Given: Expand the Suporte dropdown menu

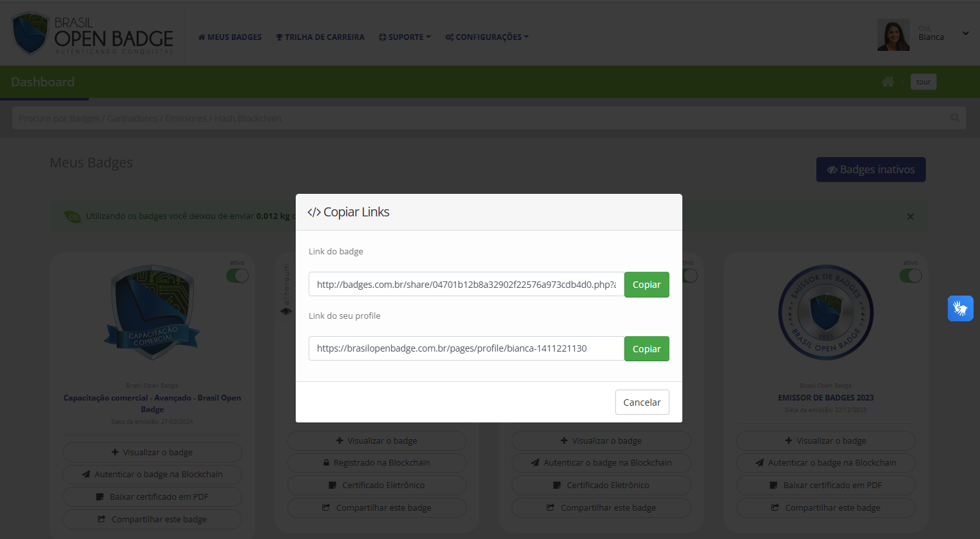Looking at the screenshot, I should (x=405, y=37).
